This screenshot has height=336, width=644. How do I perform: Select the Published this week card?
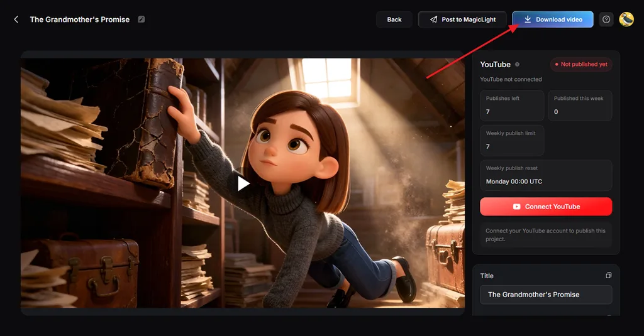click(x=580, y=106)
